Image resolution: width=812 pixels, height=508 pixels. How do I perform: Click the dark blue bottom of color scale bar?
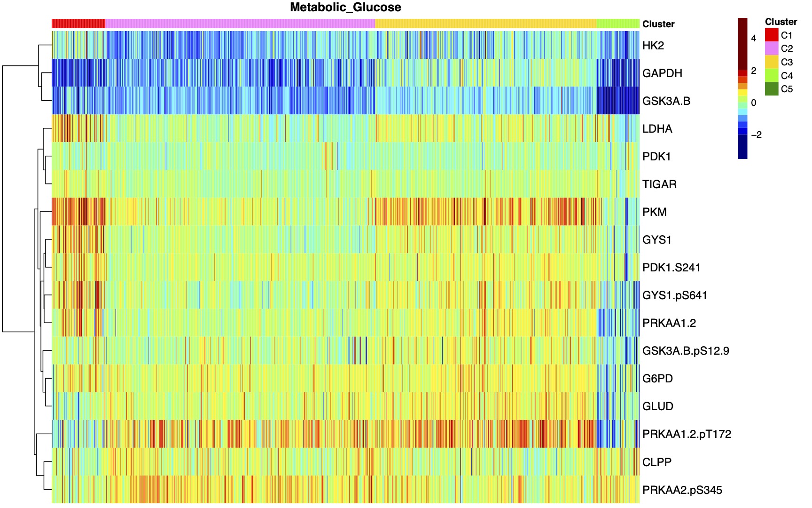coord(742,147)
